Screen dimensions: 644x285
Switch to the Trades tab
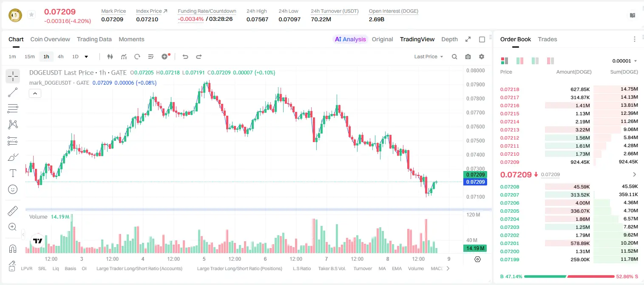tap(548, 39)
